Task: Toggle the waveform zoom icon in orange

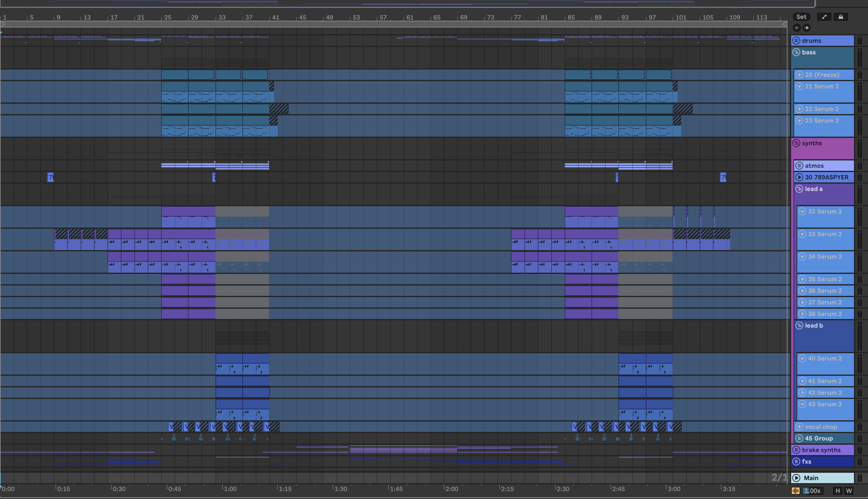Action: point(796,490)
